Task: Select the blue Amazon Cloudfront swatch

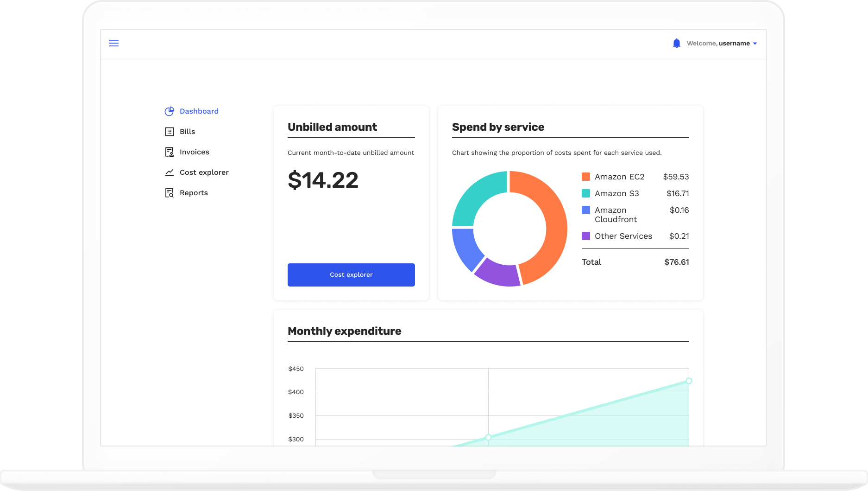Action: (x=586, y=210)
